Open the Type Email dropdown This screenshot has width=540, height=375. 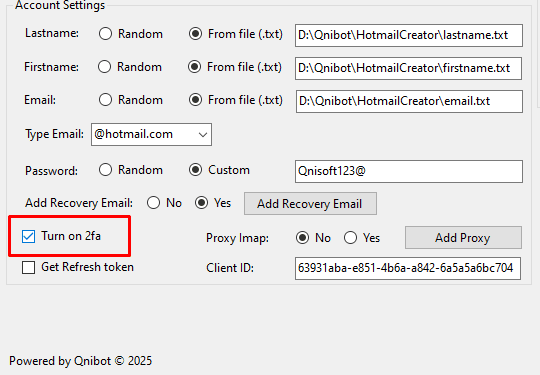[x=151, y=134]
